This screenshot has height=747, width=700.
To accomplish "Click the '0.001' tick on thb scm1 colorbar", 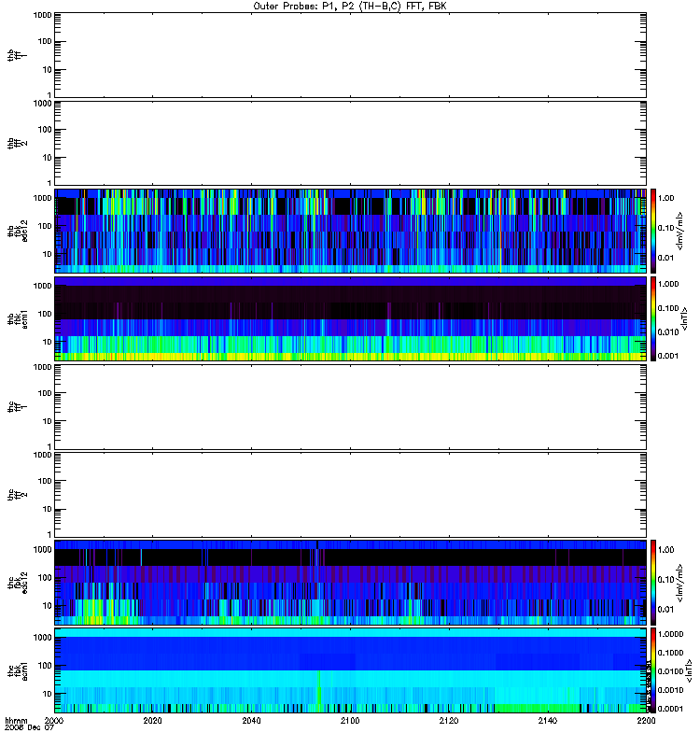I will [668, 356].
